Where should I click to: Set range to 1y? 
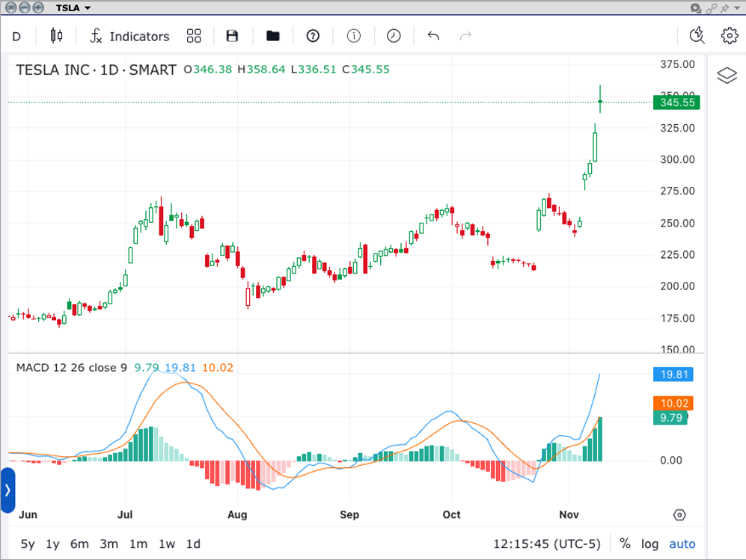click(x=52, y=544)
